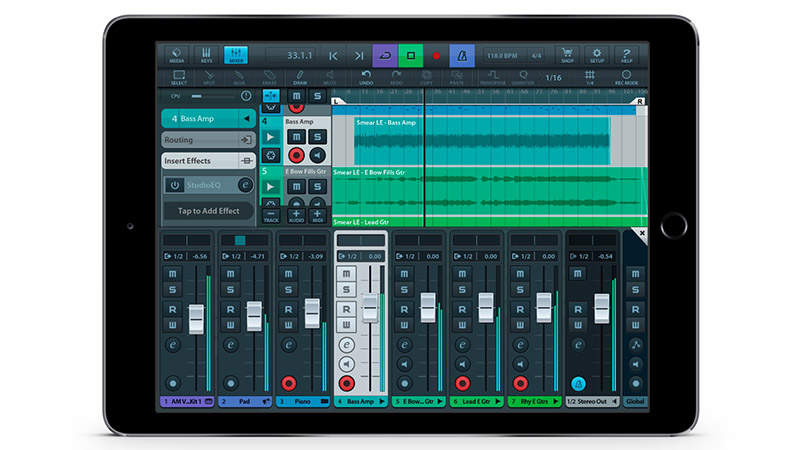
Task: Expand the Routing section
Action: tap(246, 140)
